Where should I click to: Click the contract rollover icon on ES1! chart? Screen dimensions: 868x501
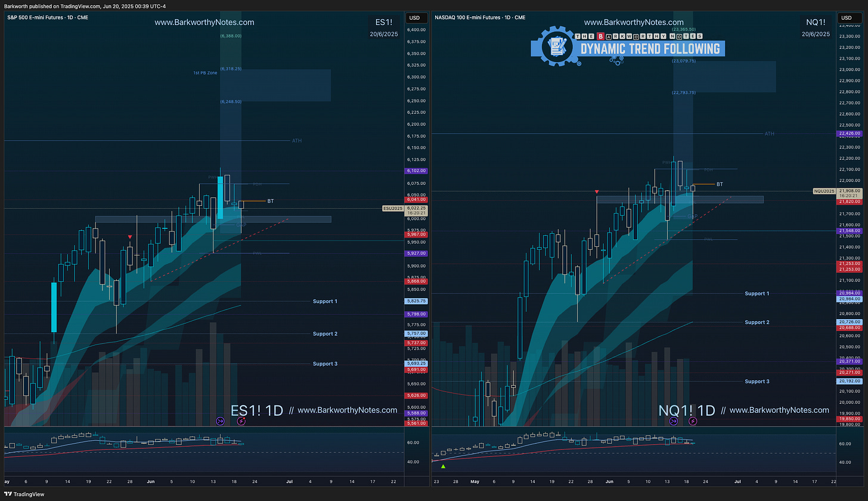[220, 420]
